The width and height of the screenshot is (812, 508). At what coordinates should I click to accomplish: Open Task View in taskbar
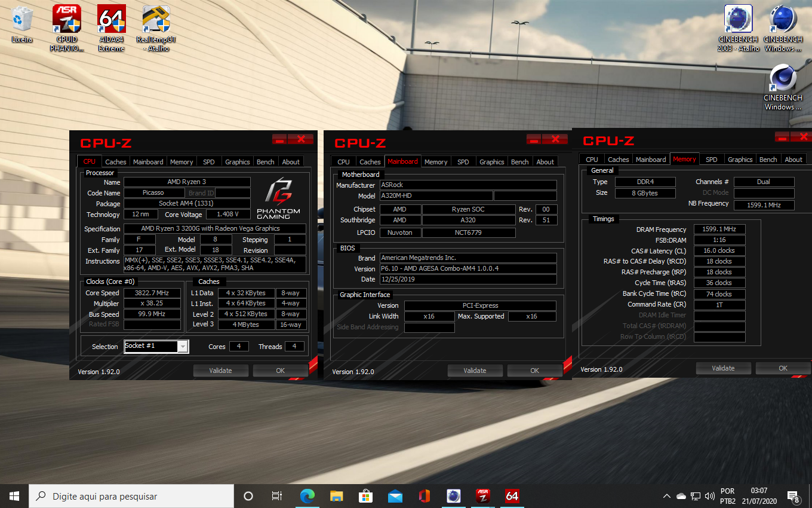277,496
